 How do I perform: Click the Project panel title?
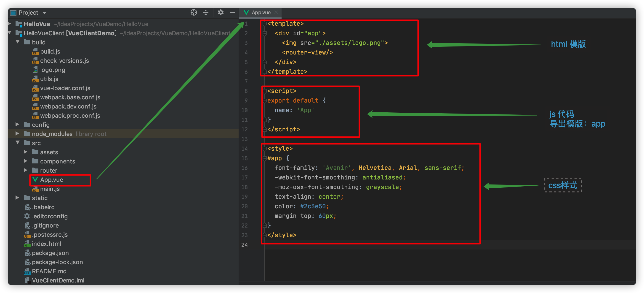click(28, 13)
